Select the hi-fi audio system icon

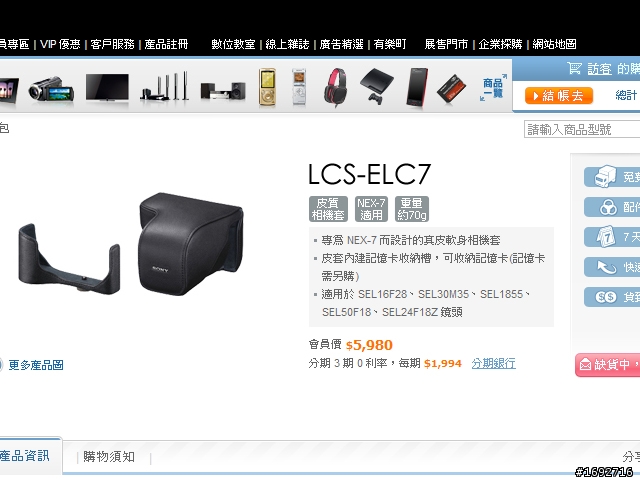(223, 91)
